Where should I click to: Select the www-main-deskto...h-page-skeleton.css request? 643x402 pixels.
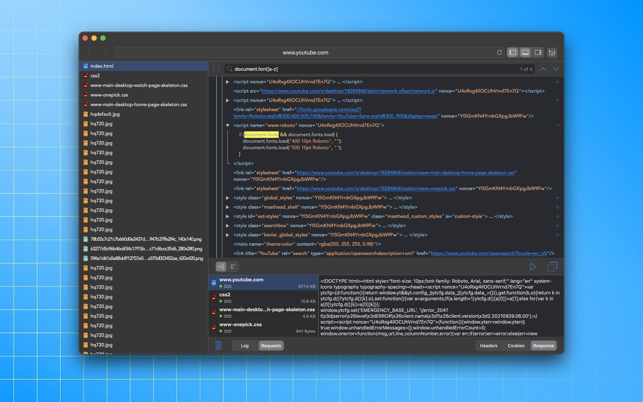point(264,313)
